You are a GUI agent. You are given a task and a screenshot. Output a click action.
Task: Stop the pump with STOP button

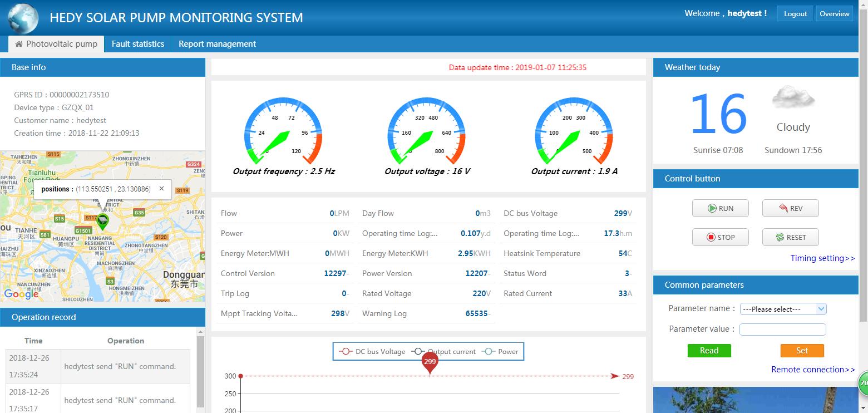[721, 237]
